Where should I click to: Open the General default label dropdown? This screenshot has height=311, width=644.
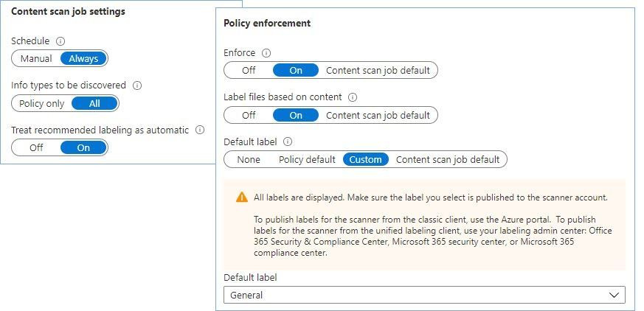pyautogui.click(x=424, y=295)
